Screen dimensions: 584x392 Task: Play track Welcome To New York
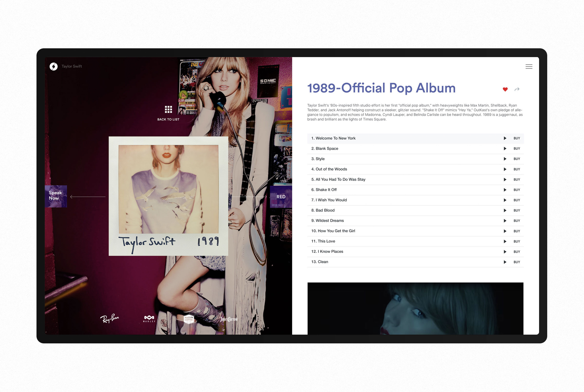[505, 138]
